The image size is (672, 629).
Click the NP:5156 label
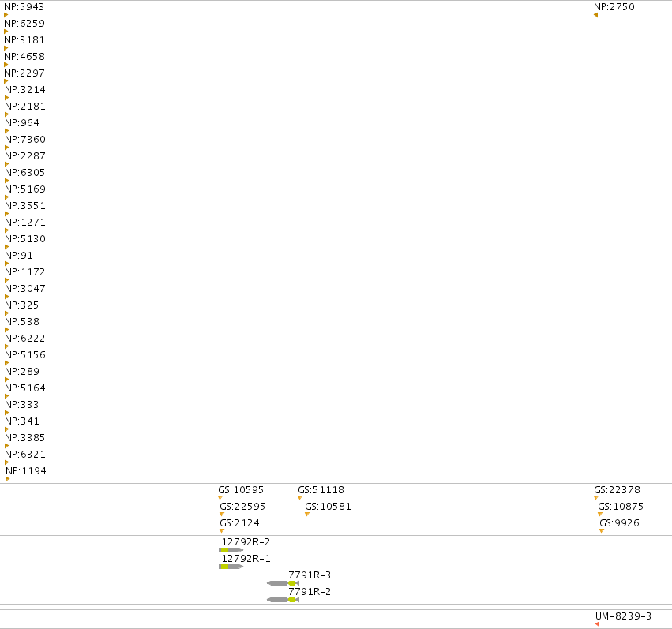tap(25, 355)
